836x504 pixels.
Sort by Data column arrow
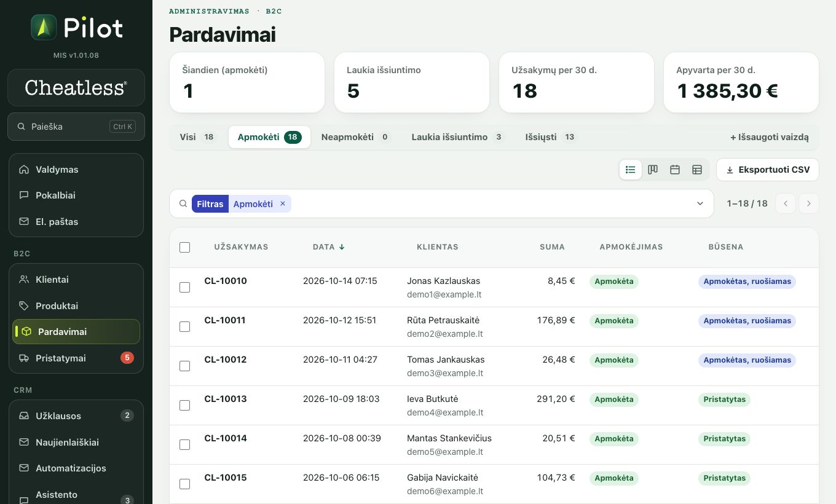(x=342, y=247)
